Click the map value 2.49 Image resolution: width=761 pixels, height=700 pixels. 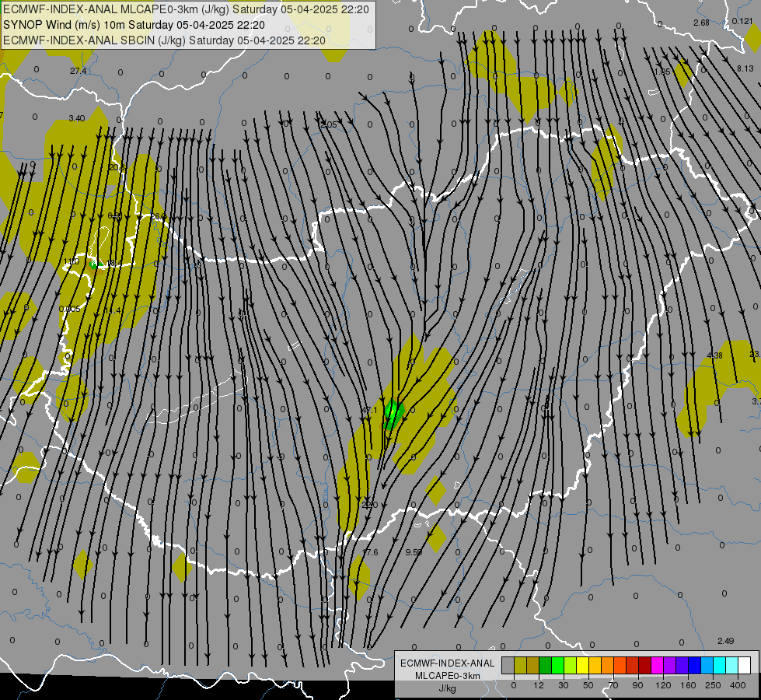pos(725,641)
